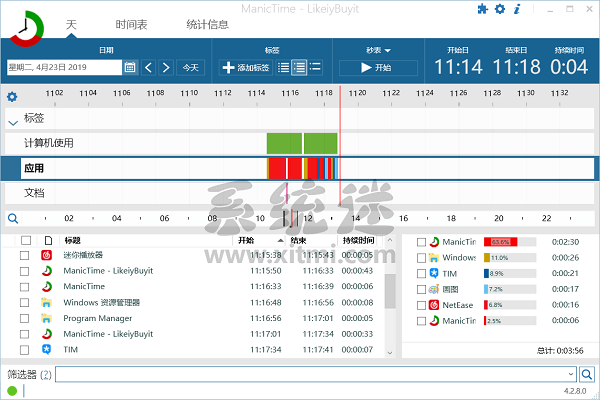Viewport: 600px width, 400px height.
Task: Check the summary NetEase checkbox
Action: pyautogui.click(x=421, y=305)
